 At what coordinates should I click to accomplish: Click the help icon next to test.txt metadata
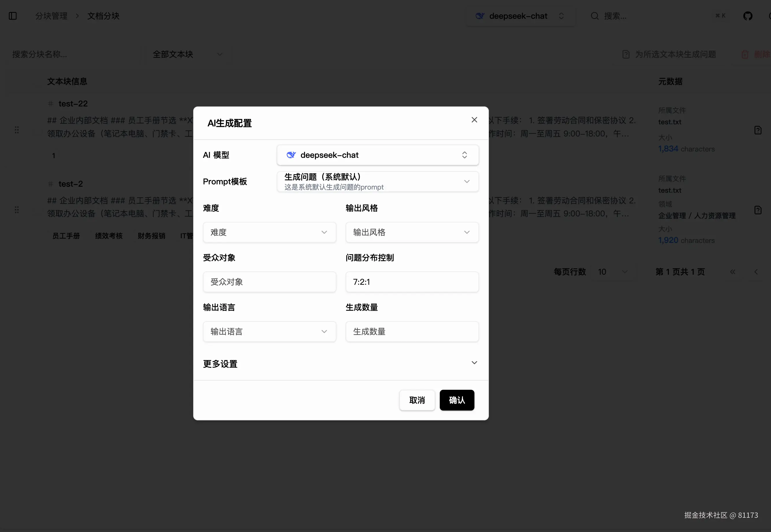tap(758, 130)
